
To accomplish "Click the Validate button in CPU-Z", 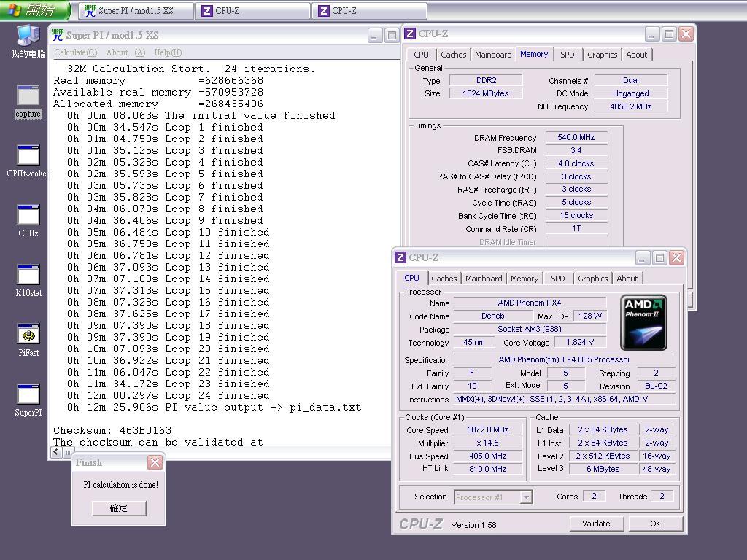I will coord(596,524).
